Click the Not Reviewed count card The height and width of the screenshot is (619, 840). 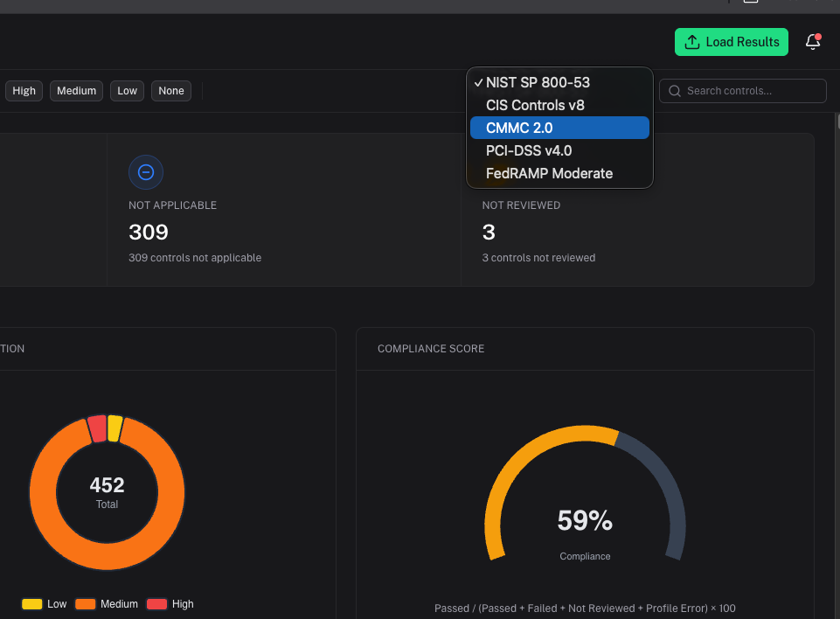pyautogui.click(x=636, y=232)
